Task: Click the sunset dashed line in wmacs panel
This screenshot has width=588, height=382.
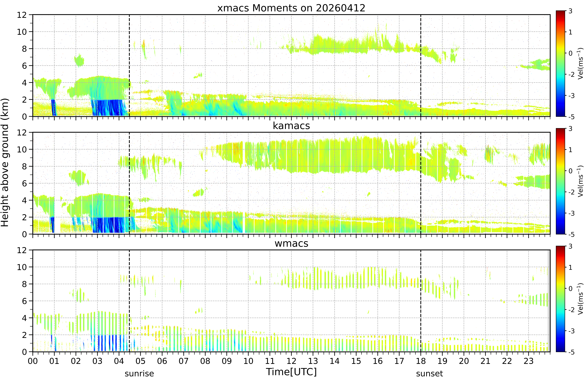Action: point(421,301)
